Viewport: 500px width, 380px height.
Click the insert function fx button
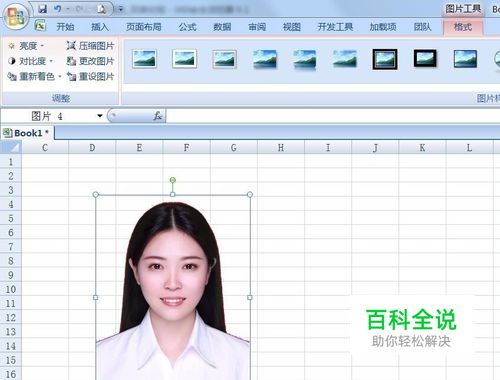coord(157,116)
